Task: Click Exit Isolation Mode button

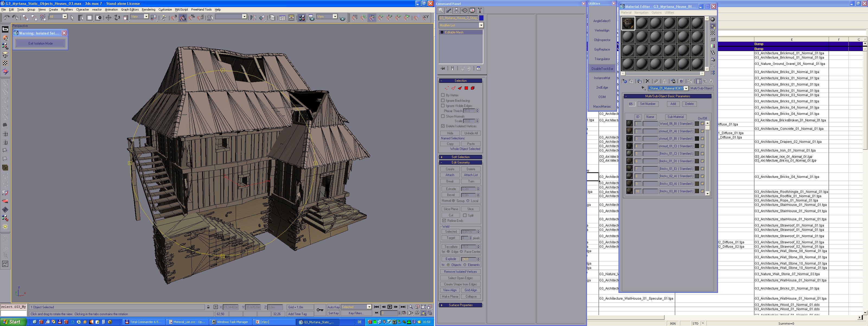Action: click(x=40, y=43)
